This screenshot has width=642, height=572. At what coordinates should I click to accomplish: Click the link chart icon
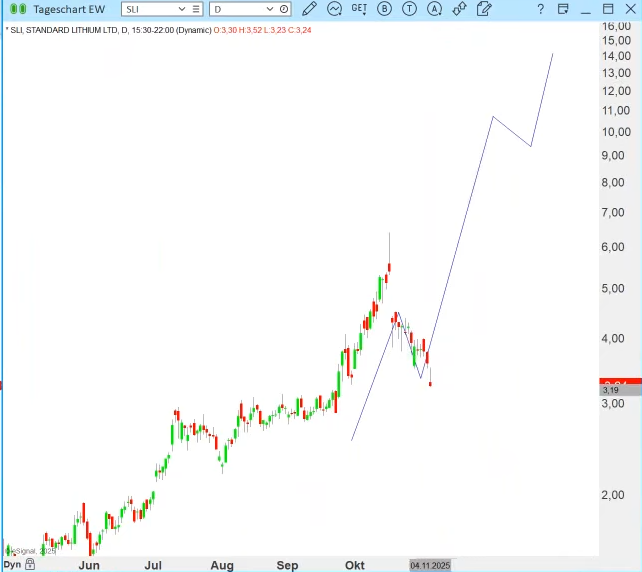[x=460, y=9]
